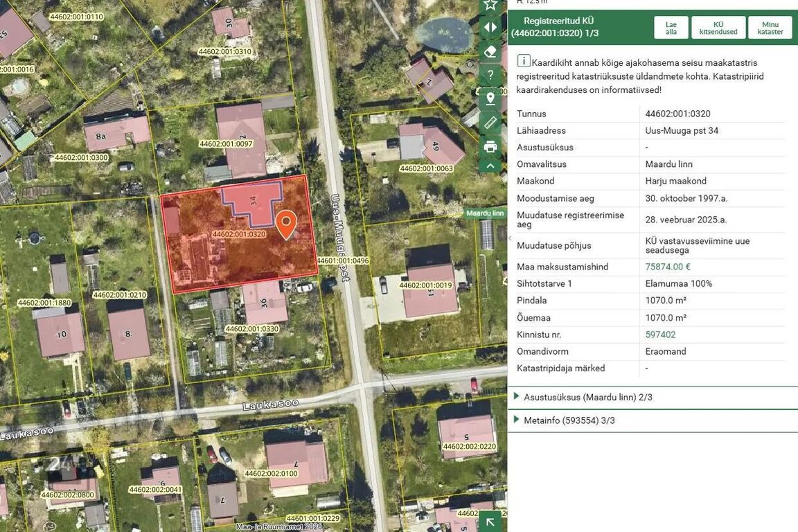Image resolution: width=798 pixels, height=532 pixels.
Task: Collapse the map toolbar with up chevron
Action: [490, 166]
